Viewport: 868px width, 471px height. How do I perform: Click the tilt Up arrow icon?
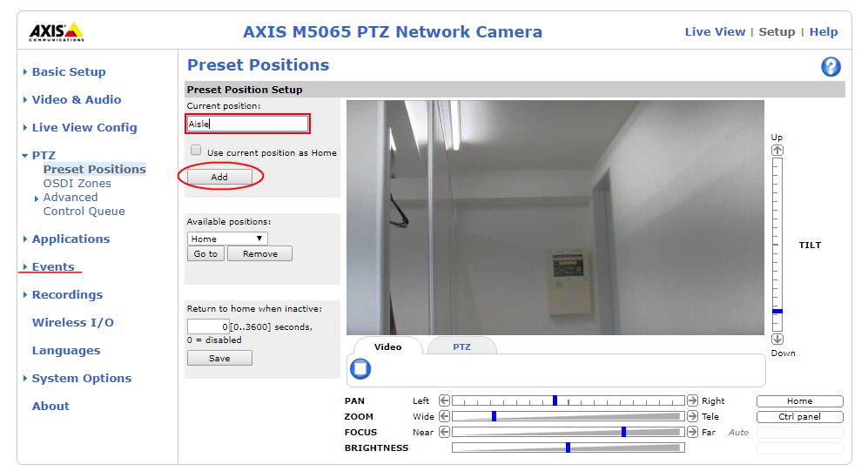pos(777,150)
